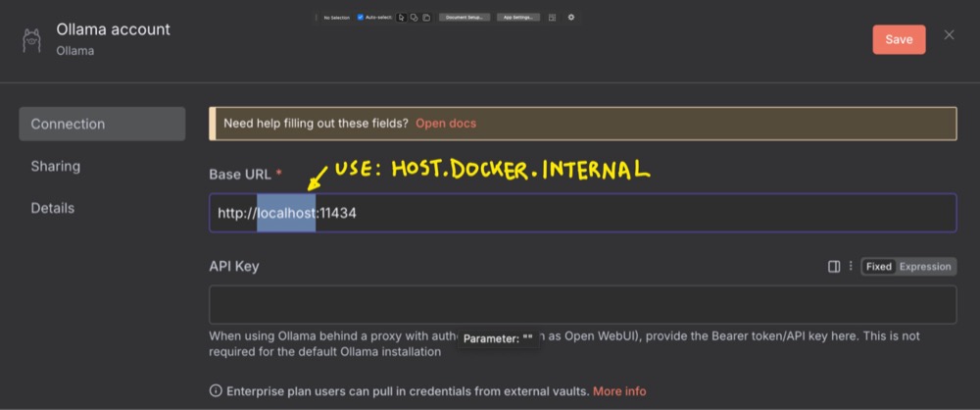
Task: Click the No Selection label in floating toolbar
Action: tap(337, 18)
